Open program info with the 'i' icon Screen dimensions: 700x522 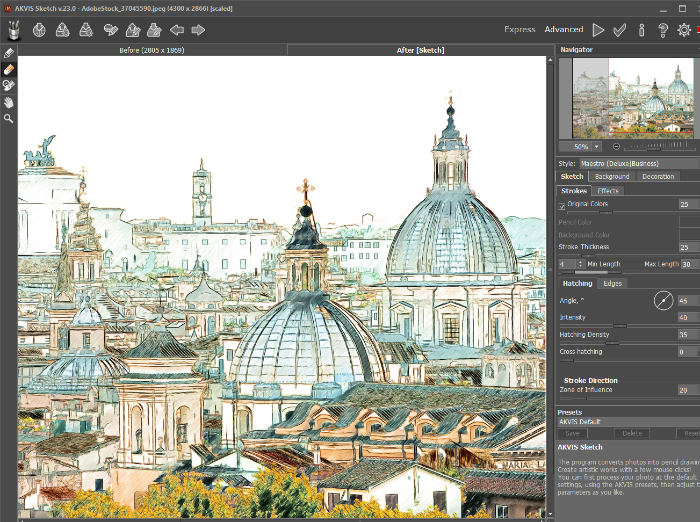641,30
